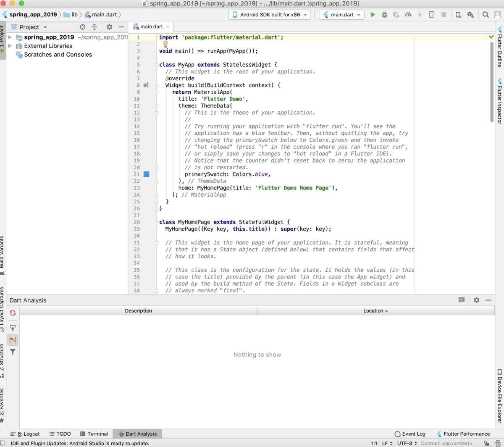Open Dart Analysis filter funnel icon
The width and height of the screenshot is (504, 447).
point(13,352)
